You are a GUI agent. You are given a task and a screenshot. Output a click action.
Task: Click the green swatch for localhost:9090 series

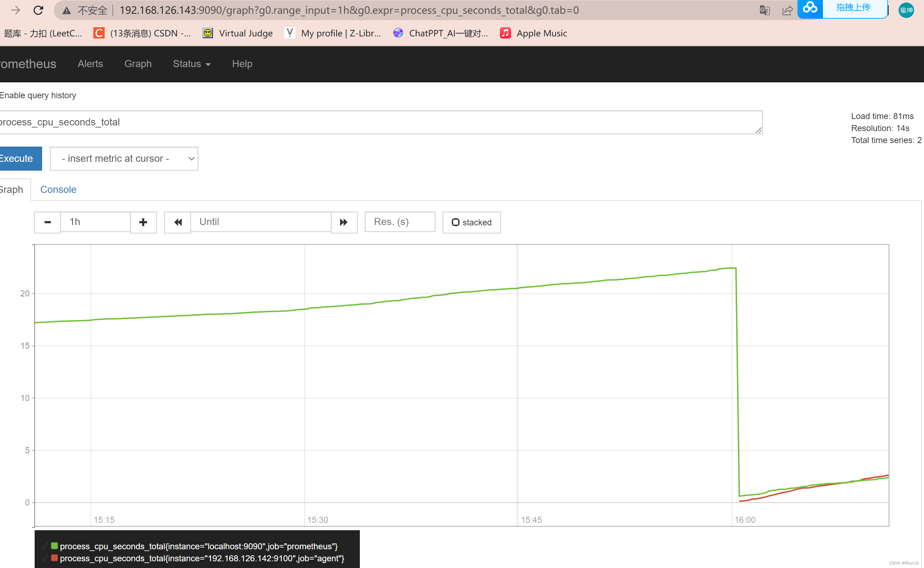(54, 546)
